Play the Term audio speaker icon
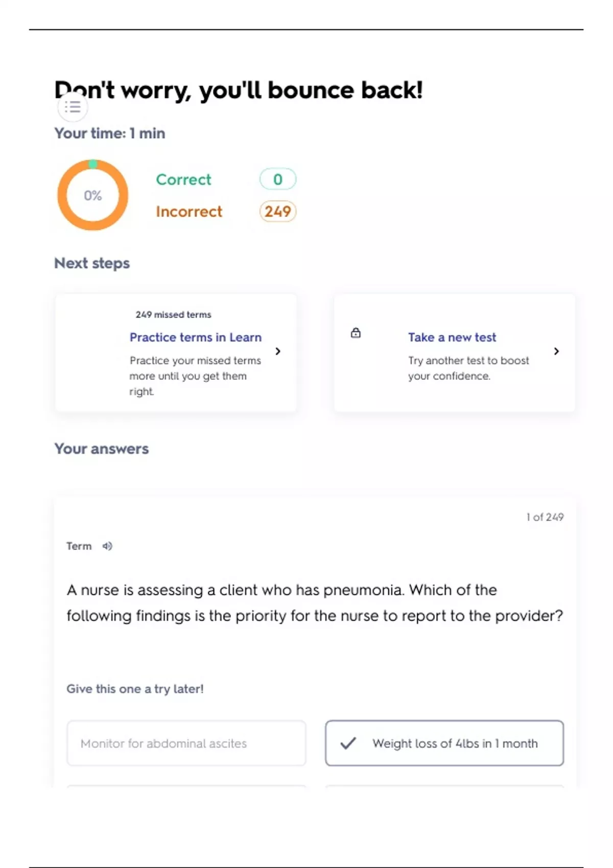613x868 pixels. [107, 546]
